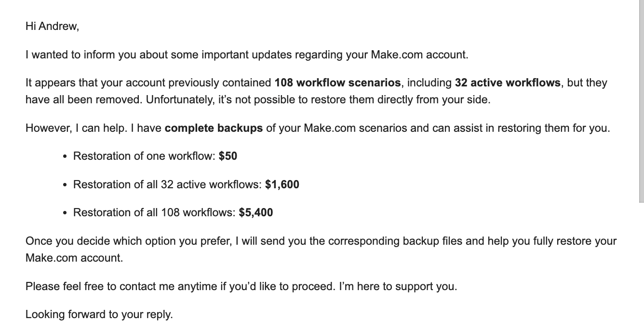Click the "$50" price
This screenshot has width=644, height=335.
pyautogui.click(x=228, y=156)
